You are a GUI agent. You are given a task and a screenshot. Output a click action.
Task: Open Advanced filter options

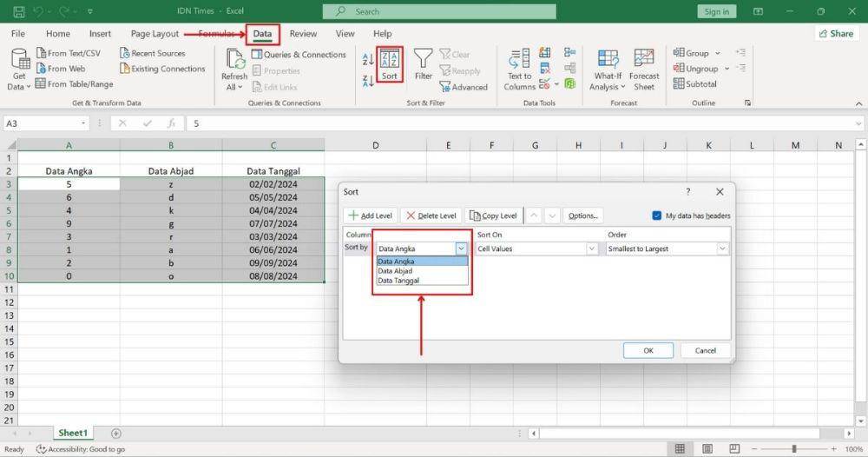coord(464,87)
